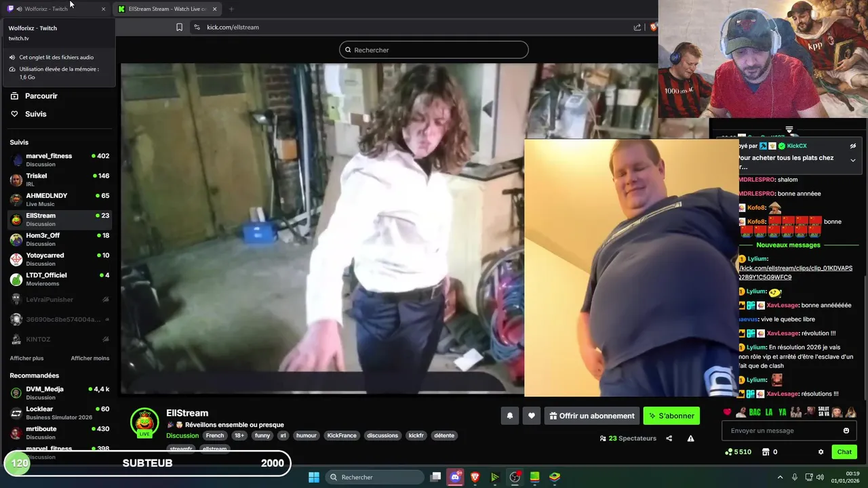Click the green S'abonner button

tap(671, 415)
